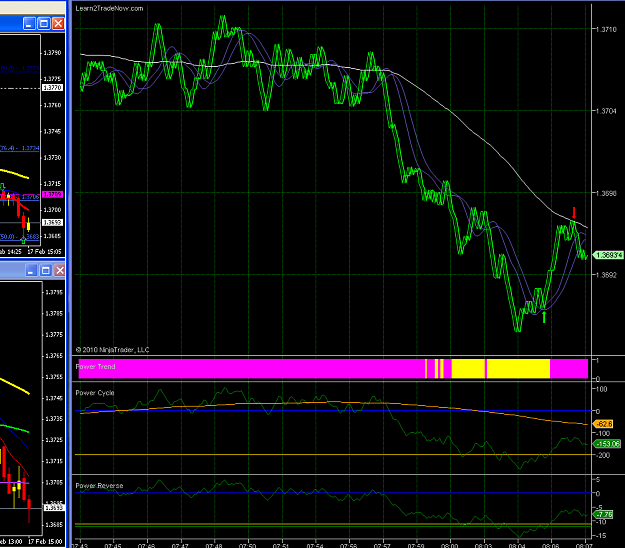Click the 100 level on Power Cycle axis
The width and height of the screenshot is (625, 548).
pos(601,389)
